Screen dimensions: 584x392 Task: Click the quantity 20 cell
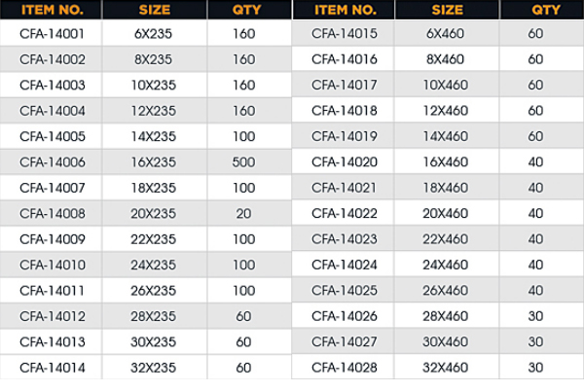[244, 212]
